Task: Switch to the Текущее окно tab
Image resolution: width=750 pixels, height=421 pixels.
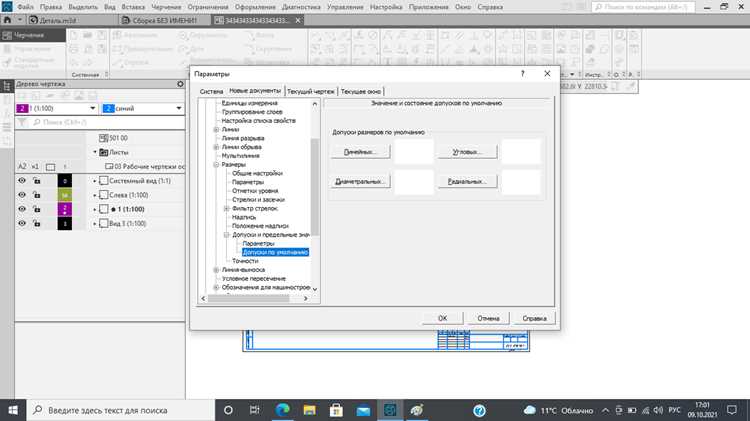Action: (x=361, y=91)
